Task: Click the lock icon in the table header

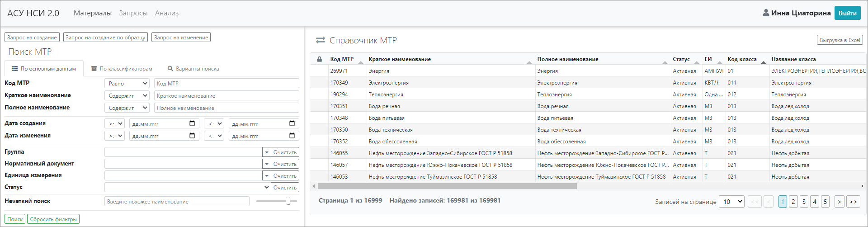Action: click(320, 59)
